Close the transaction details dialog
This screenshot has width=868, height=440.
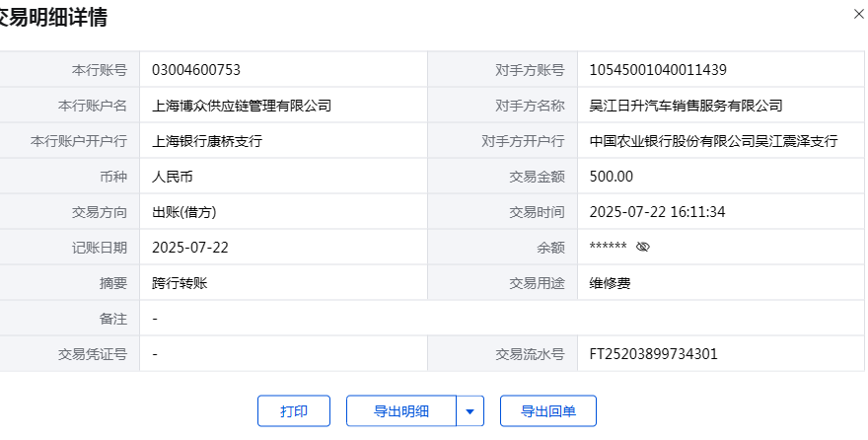click(x=856, y=14)
